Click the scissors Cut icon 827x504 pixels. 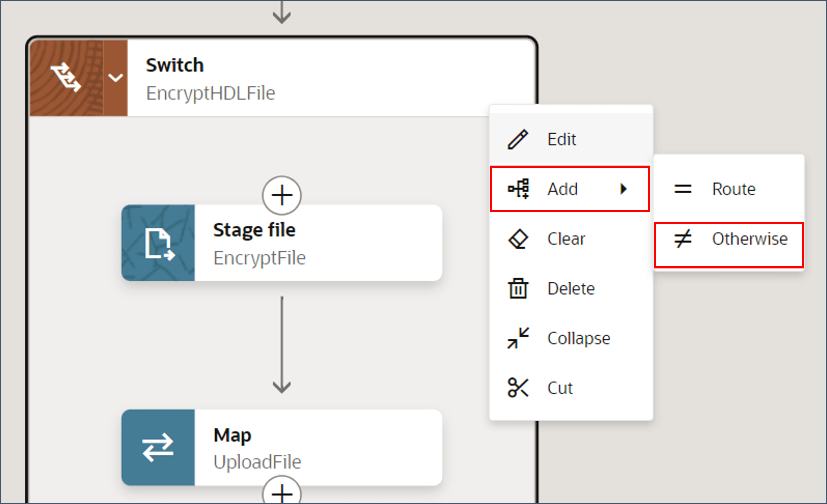tap(518, 388)
